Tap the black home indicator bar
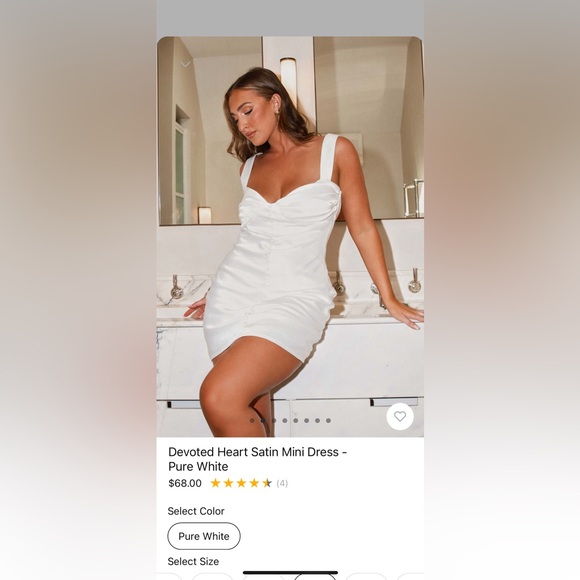Screen dimensions: 580x580 pos(290,573)
